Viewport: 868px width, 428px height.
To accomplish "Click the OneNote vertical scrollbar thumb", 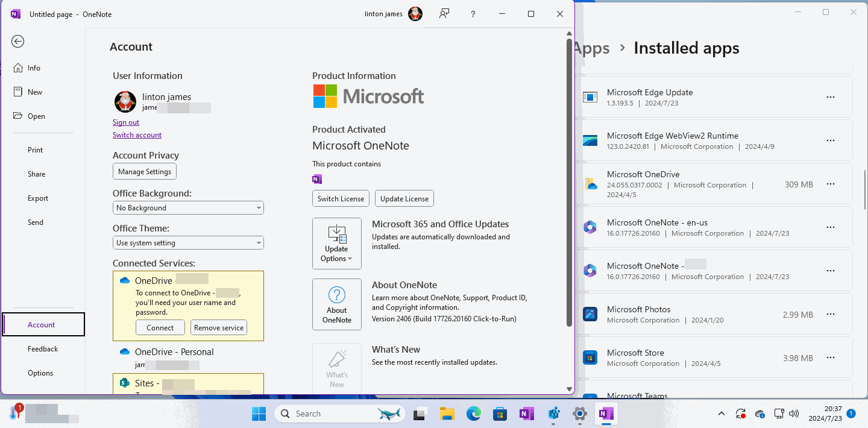I will pyautogui.click(x=569, y=183).
